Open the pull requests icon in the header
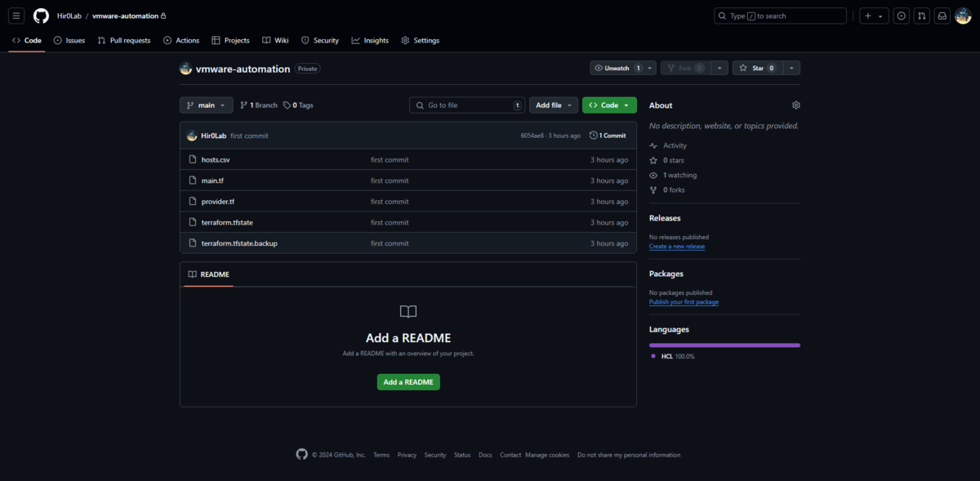 pos(921,16)
